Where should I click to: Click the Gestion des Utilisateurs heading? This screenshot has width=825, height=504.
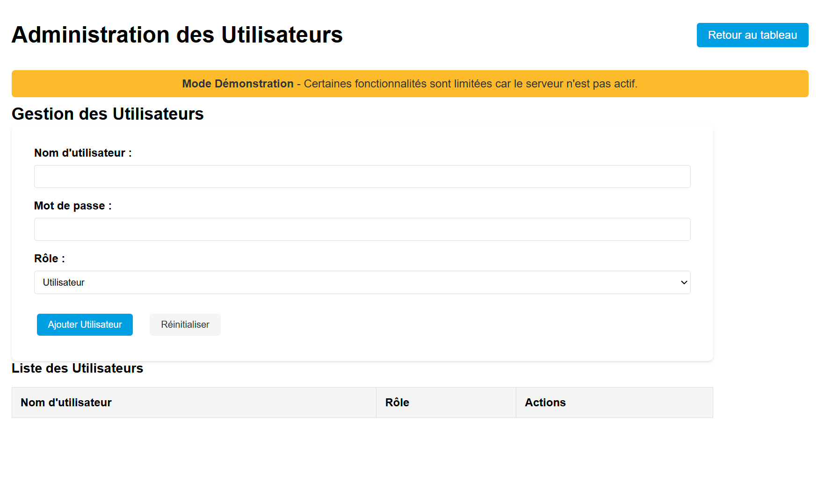[x=108, y=114]
